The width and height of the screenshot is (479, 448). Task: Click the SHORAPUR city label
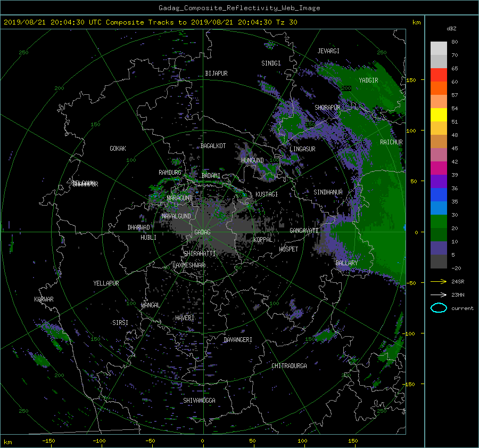327,107
